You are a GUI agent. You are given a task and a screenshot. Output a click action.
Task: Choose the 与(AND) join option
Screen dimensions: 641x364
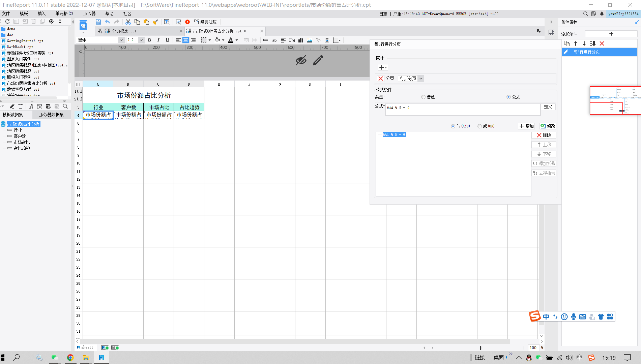pyautogui.click(x=453, y=126)
